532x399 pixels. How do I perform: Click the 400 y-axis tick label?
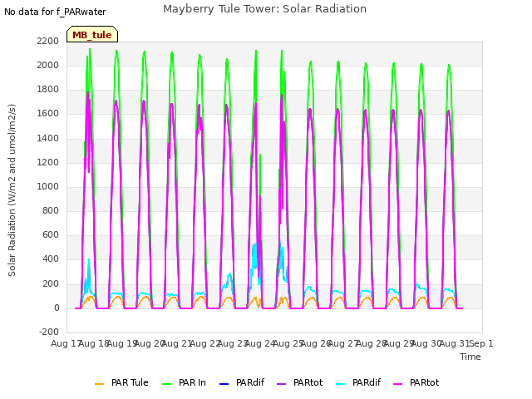tap(51, 259)
